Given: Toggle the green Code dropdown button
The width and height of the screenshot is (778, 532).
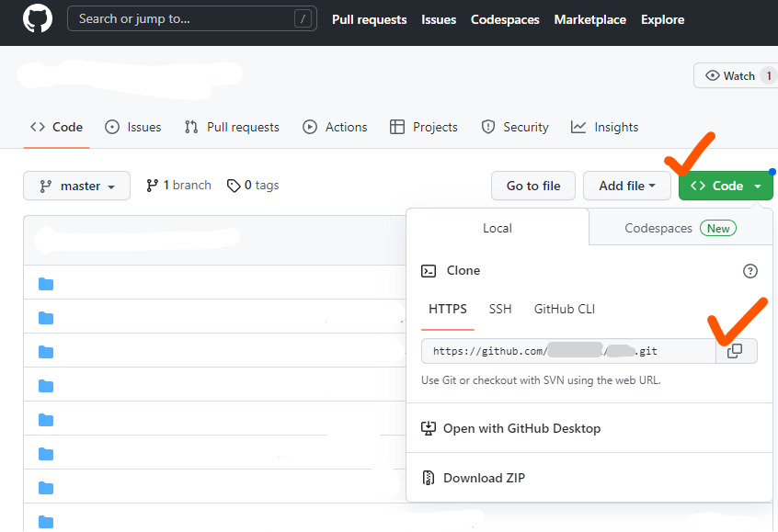Looking at the screenshot, I should point(726,186).
